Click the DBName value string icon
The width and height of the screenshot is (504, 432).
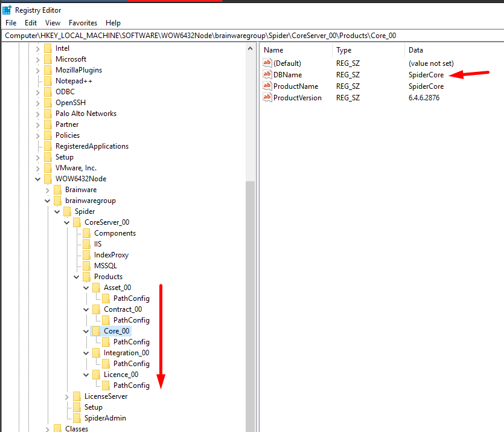click(x=267, y=74)
